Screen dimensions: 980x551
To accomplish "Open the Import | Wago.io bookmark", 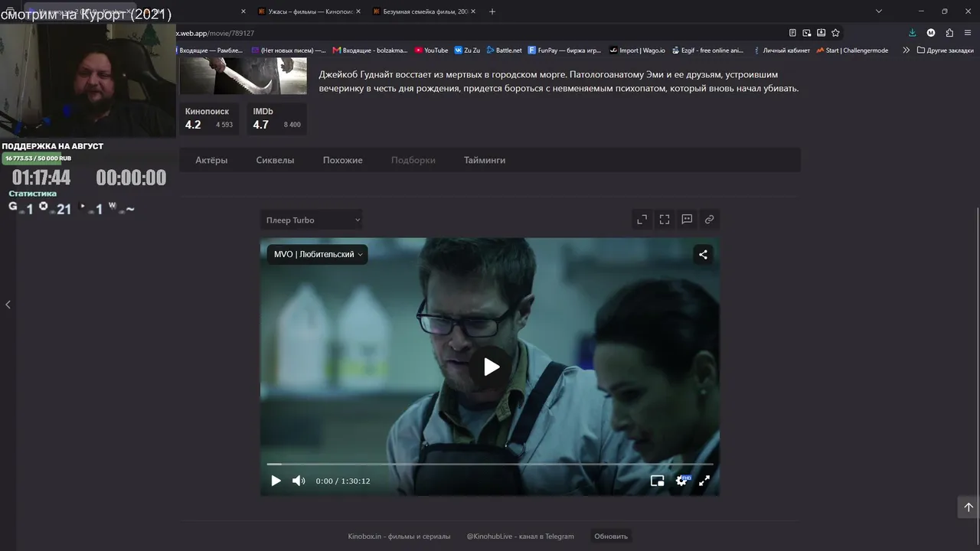I will point(637,51).
